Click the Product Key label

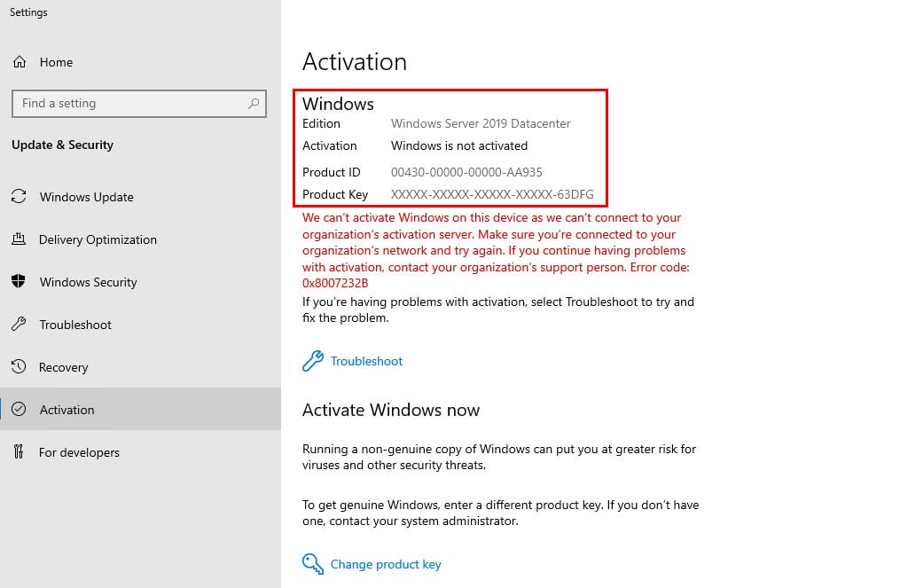(x=335, y=194)
